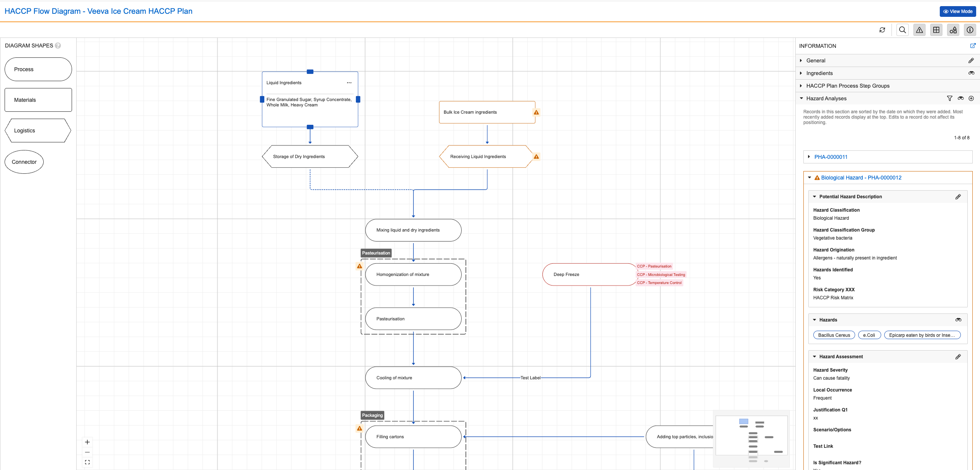Click the refresh diagram icon
Viewport: 980px width, 470px height.
pos(882,30)
